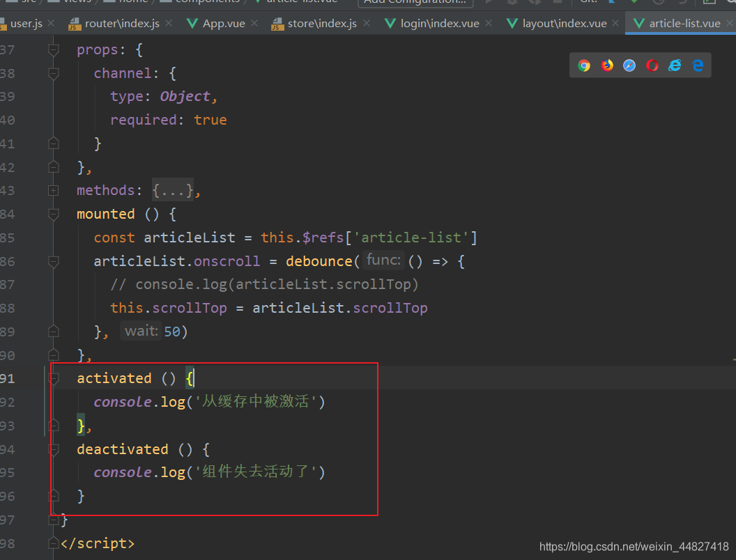Click the 'wait:' parameter hint
This screenshot has height=560, width=736.
(141, 331)
